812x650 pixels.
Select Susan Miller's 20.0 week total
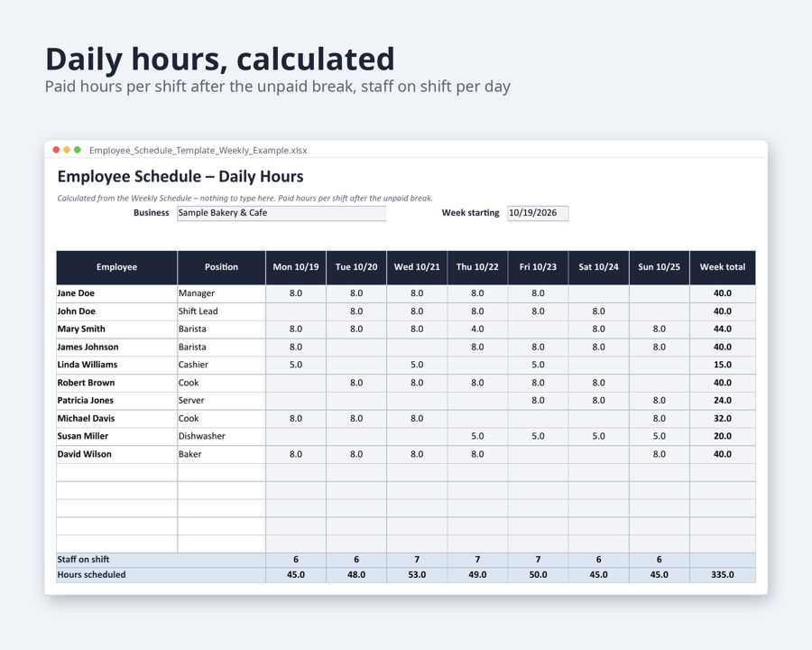pyautogui.click(x=723, y=436)
